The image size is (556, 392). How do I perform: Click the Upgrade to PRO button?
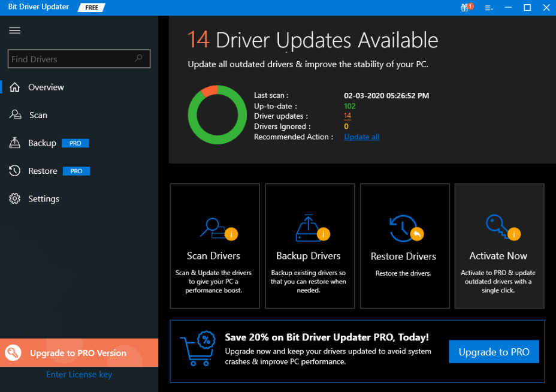pos(494,351)
